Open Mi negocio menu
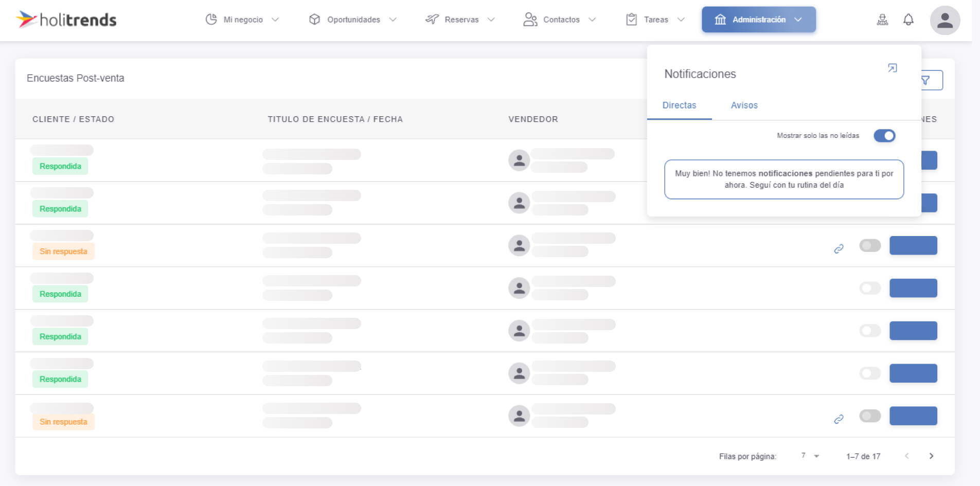The width and height of the screenshot is (980, 486). coord(242,20)
